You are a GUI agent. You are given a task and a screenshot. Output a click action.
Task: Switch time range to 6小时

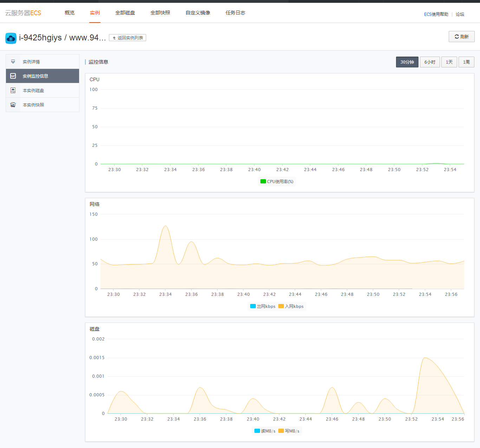(430, 62)
